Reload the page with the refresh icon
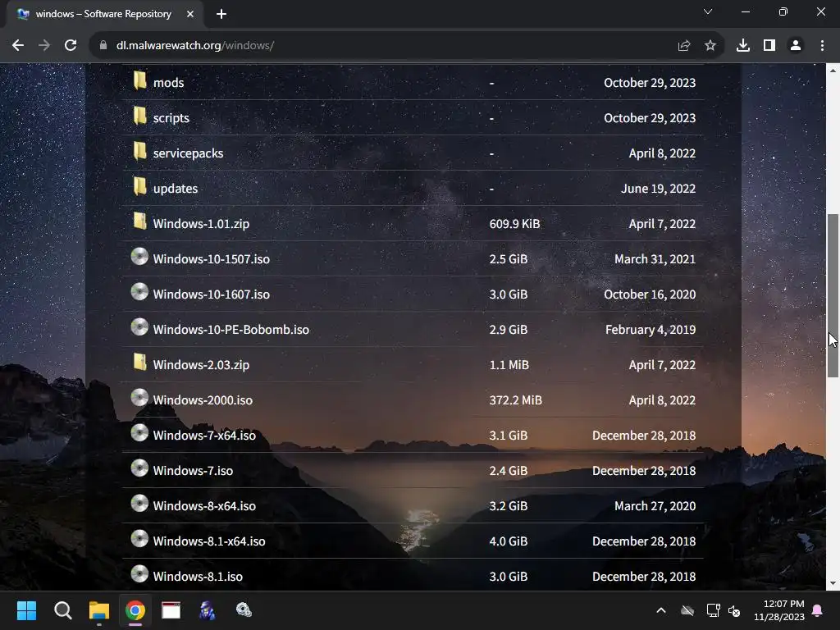 71,46
